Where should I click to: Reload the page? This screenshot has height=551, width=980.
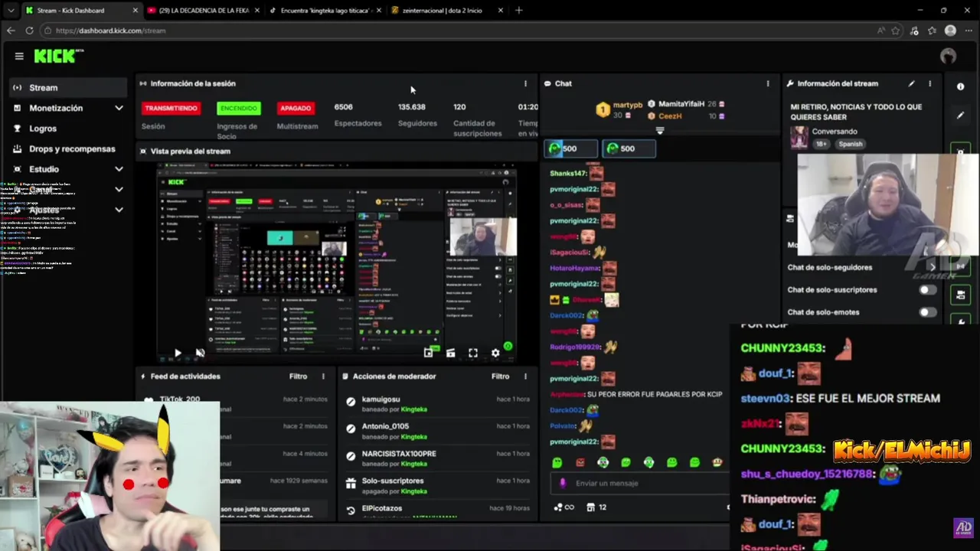tap(29, 31)
